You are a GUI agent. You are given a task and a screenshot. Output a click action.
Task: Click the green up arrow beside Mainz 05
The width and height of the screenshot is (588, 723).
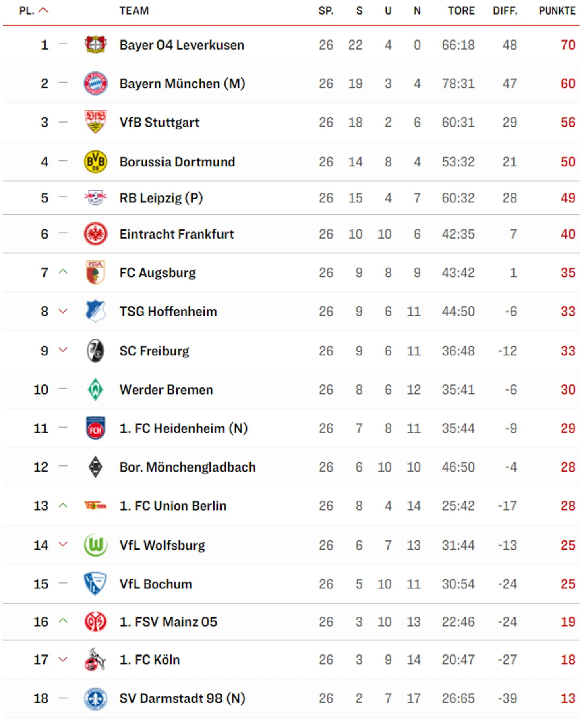pos(63,621)
